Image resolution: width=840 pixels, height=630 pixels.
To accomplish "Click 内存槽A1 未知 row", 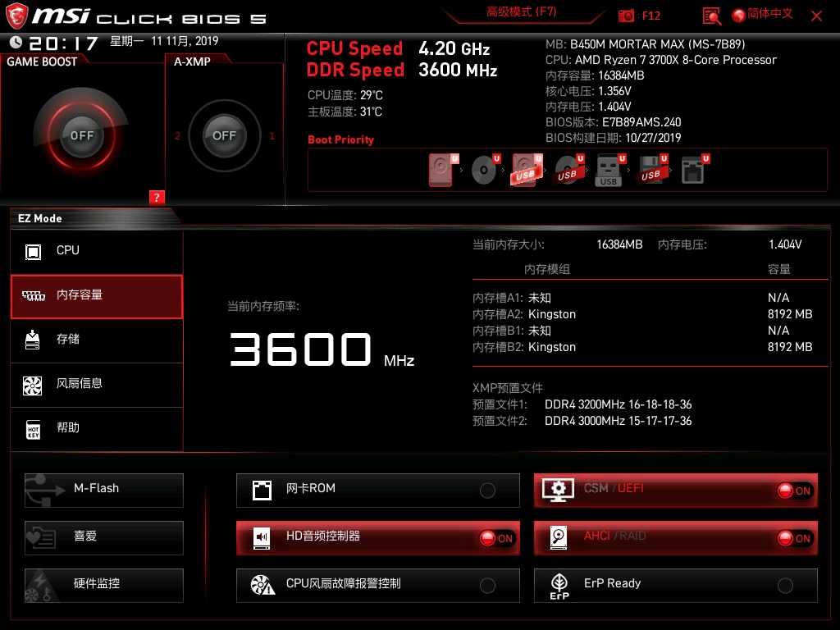I will click(642, 298).
